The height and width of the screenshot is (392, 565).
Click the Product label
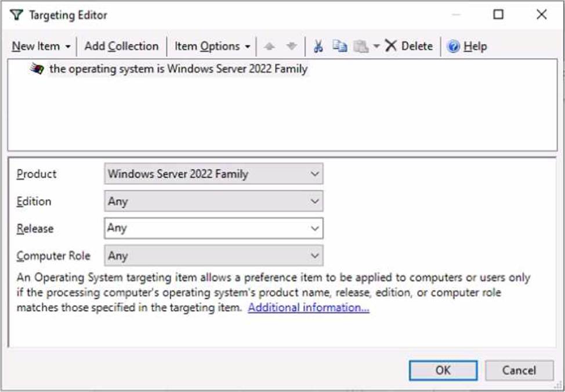pos(37,174)
